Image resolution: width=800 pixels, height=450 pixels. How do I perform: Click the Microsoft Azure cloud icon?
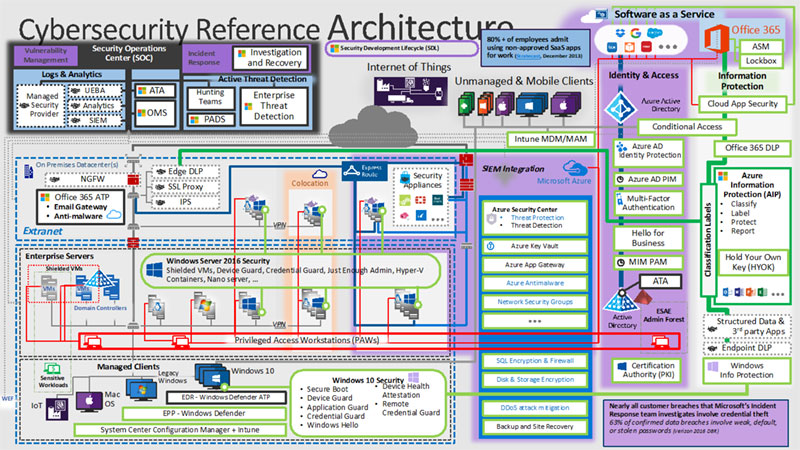(x=575, y=167)
